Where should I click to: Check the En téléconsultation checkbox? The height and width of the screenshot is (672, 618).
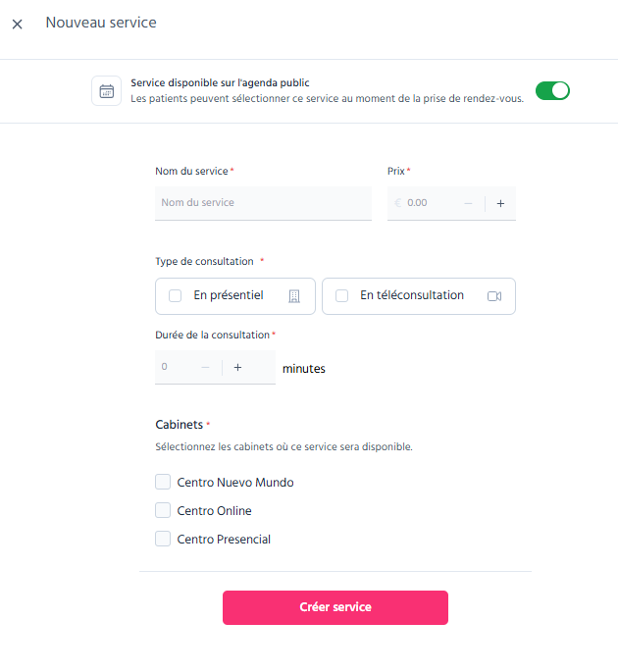[x=341, y=295]
